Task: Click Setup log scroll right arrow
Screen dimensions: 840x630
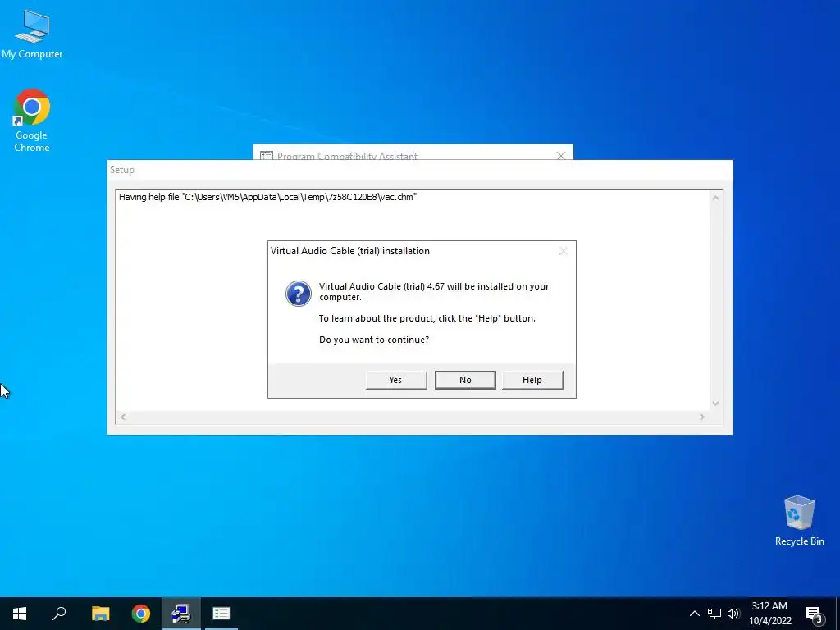Action: coord(702,417)
